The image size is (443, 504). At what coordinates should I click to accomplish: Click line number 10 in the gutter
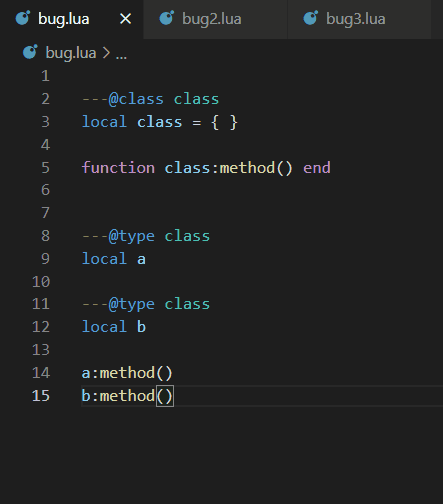pos(41,282)
